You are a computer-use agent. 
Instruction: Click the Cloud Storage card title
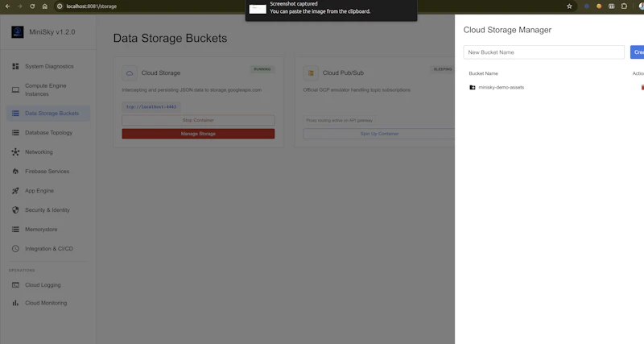[161, 73]
